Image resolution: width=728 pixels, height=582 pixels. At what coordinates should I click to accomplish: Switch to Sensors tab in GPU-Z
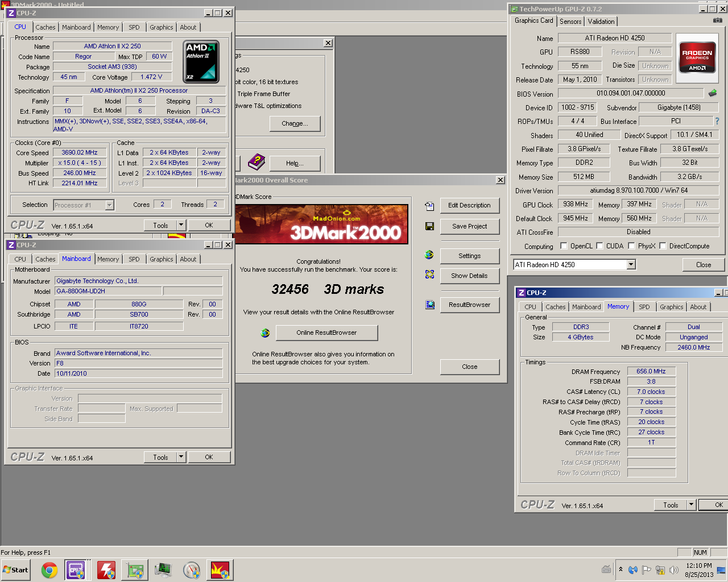coord(570,22)
